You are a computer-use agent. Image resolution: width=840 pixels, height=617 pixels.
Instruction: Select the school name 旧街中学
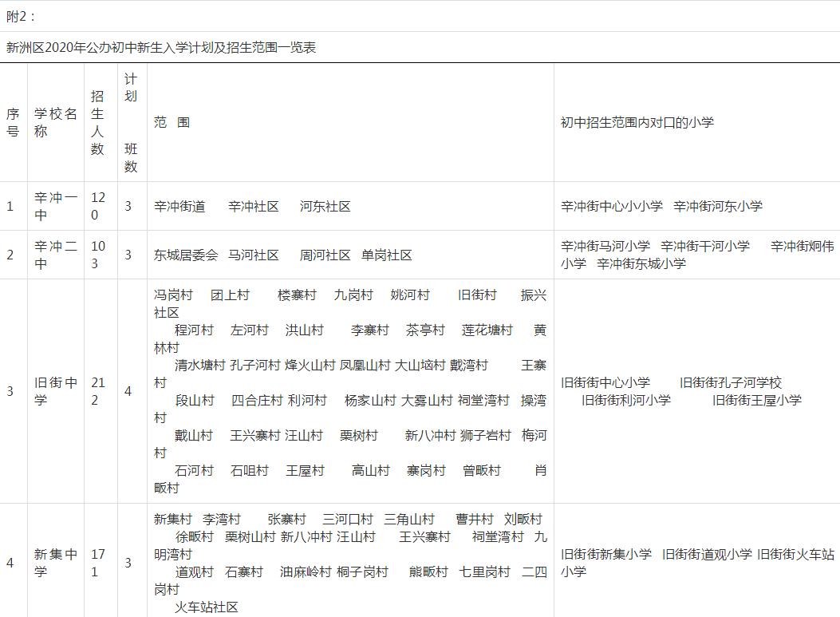click(54, 391)
